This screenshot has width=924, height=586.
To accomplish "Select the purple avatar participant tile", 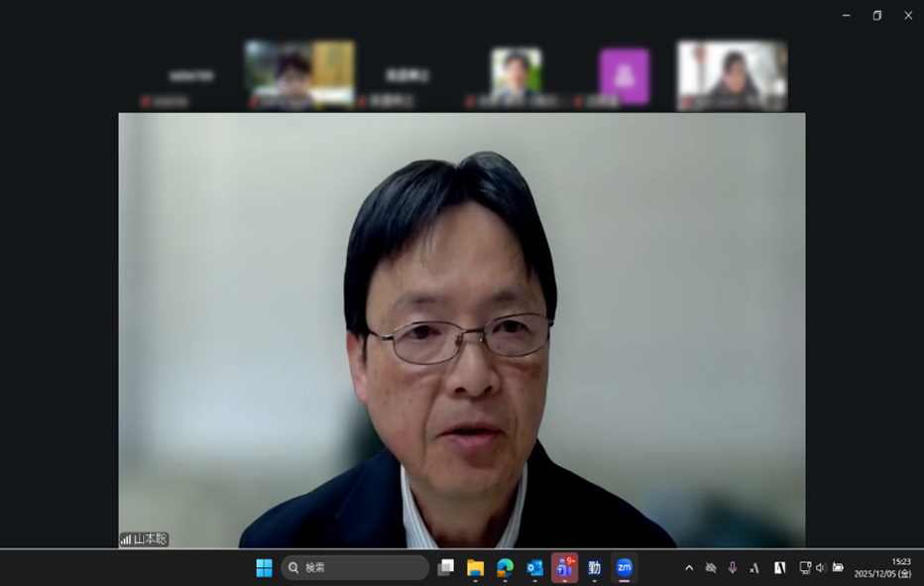I will (x=624, y=76).
